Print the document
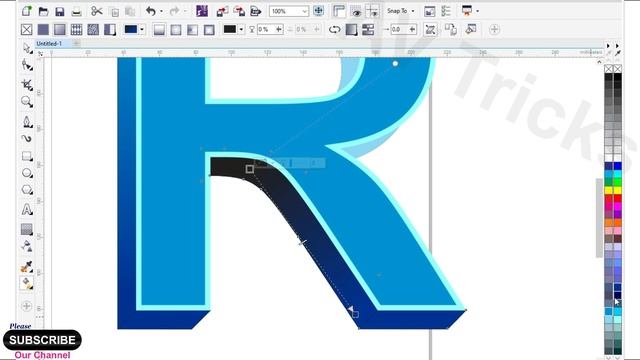Image resolution: width=640 pixels, height=360 pixels. [76, 12]
